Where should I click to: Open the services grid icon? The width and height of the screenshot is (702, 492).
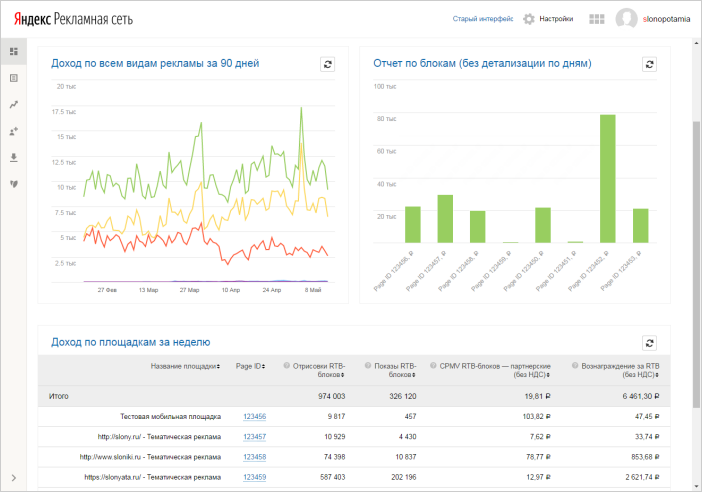coord(597,19)
